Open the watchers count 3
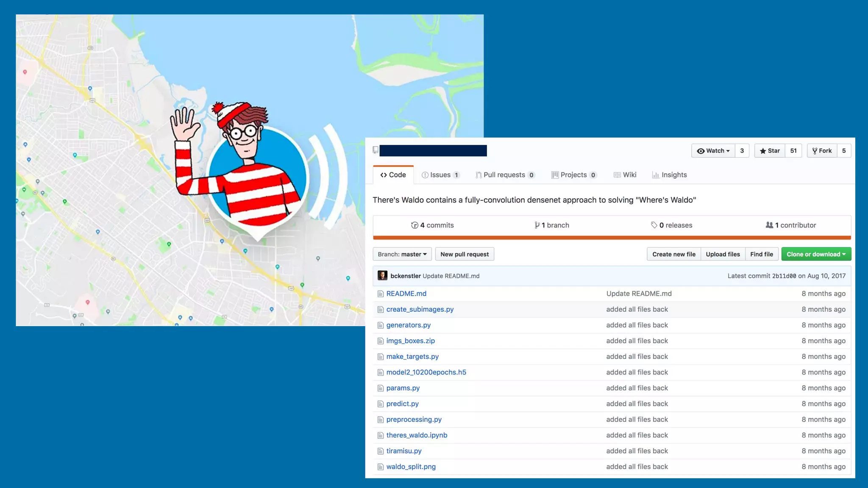The height and width of the screenshot is (488, 868). [x=742, y=151]
